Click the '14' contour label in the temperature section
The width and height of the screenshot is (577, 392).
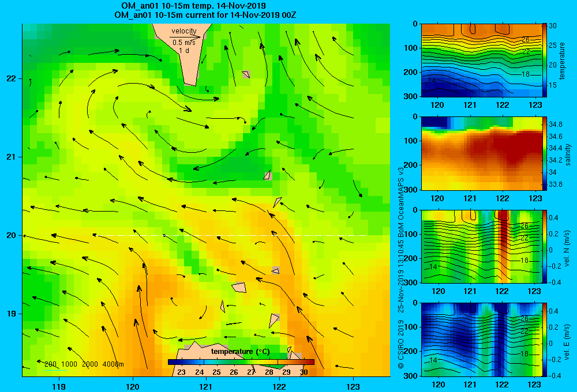point(432,81)
